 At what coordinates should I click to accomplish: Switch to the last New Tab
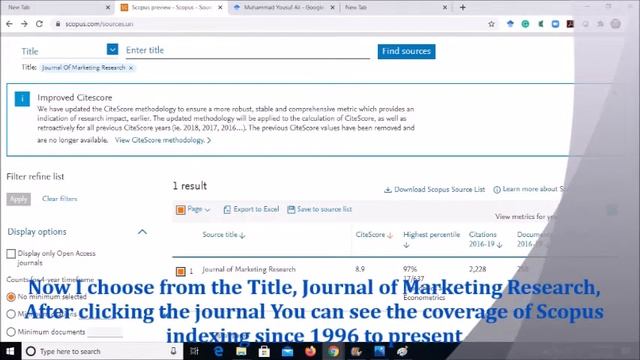(395, 7)
